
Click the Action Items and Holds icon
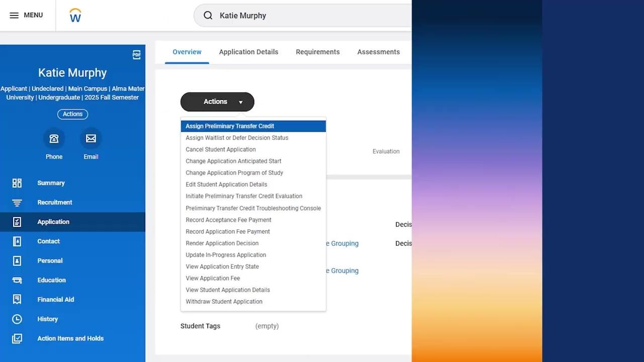tap(17, 338)
